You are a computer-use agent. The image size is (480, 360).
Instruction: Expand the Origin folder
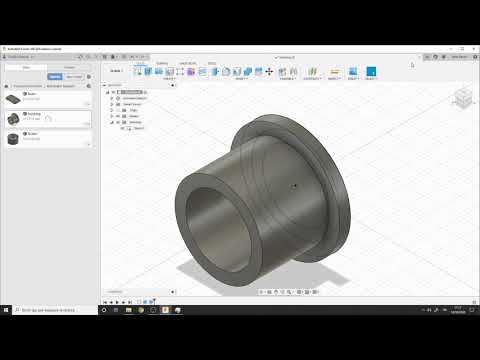[112, 110]
